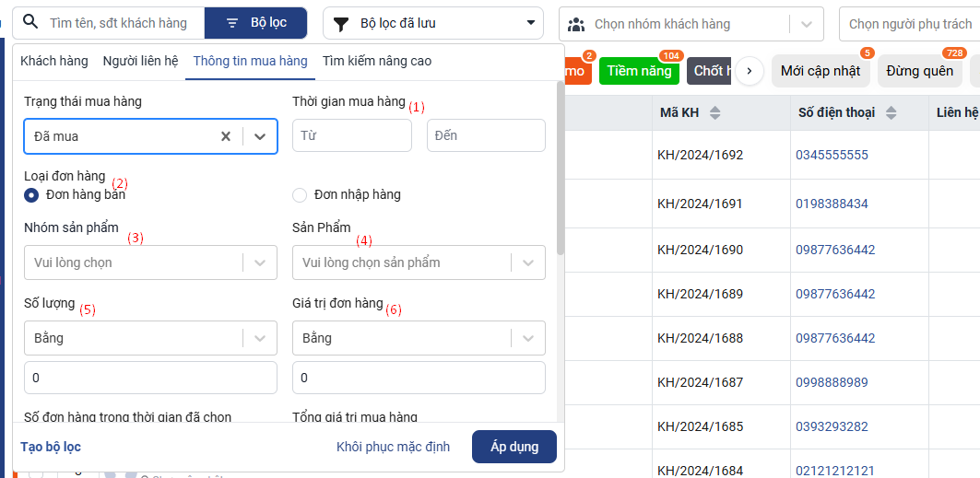Switch to the 'Khách hàng' tab
980x478 pixels.
tap(54, 62)
